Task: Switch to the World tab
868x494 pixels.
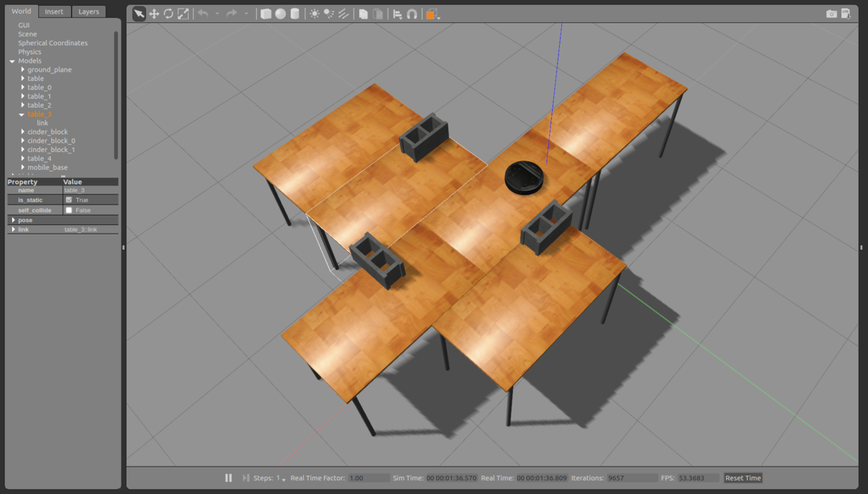Action: [22, 12]
